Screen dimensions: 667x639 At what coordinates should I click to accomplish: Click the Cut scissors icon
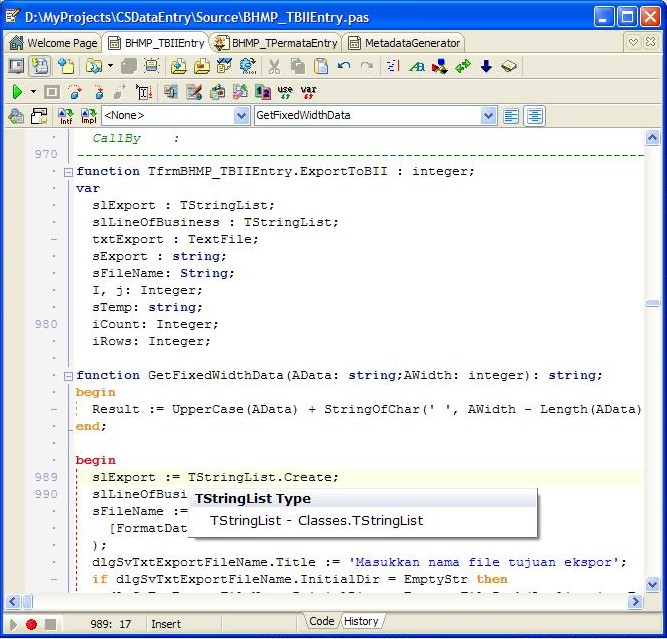[274, 66]
